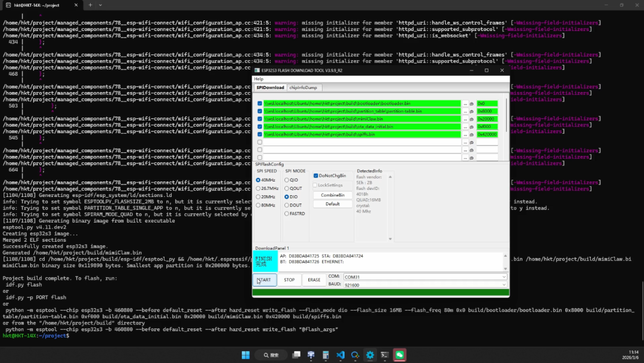
Task: Open Visual Studio Code from taskbar
Action: pos(340,355)
